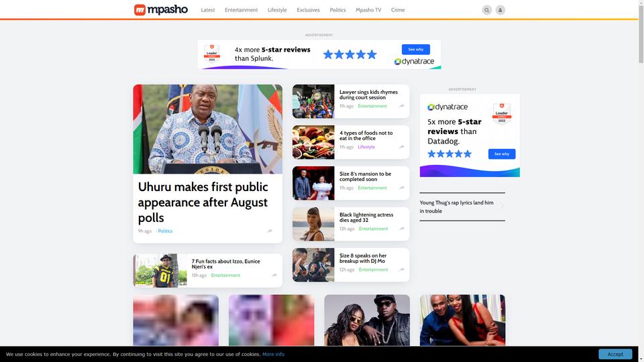This screenshot has width=644, height=362.
Task: Open the search icon in header
Action: [487, 10]
